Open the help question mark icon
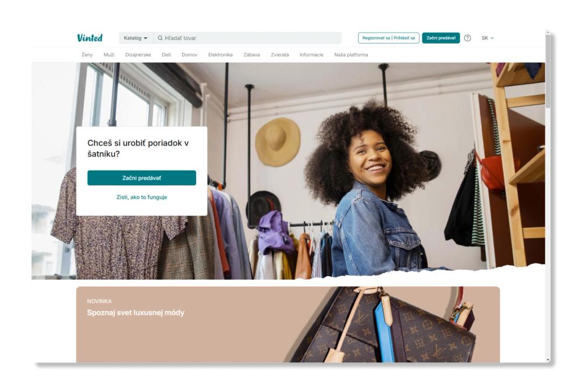This screenshot has height=392, width=582. tap(467, 38)
